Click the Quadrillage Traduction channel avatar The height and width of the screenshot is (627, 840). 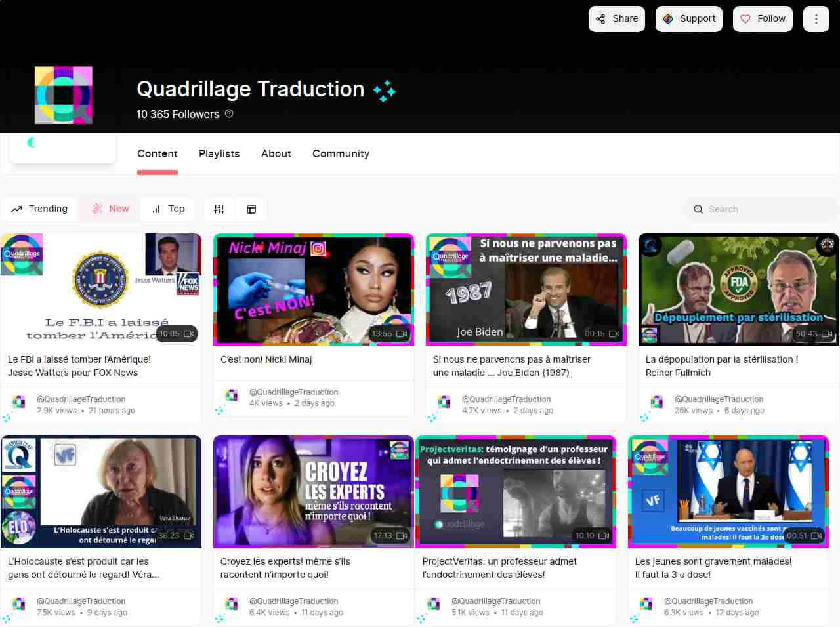[x=64, y=95]
